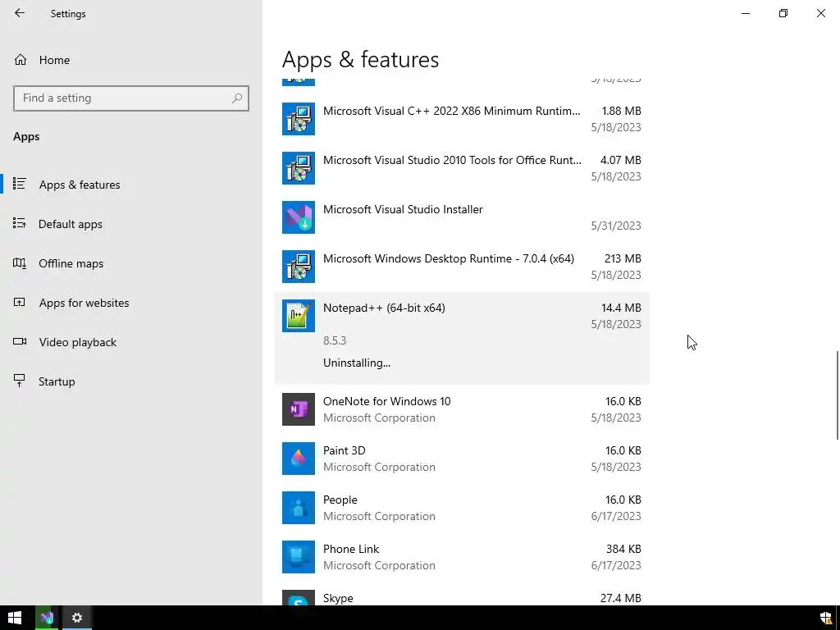The image size is (840, 630).
Task: Select the Default apps sidebar icon
Action: (20, 223)
